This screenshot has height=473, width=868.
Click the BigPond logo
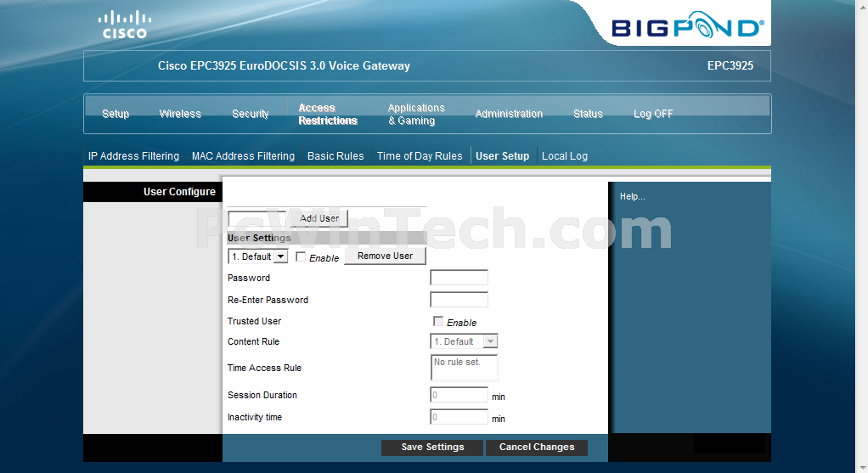point(688,26)
